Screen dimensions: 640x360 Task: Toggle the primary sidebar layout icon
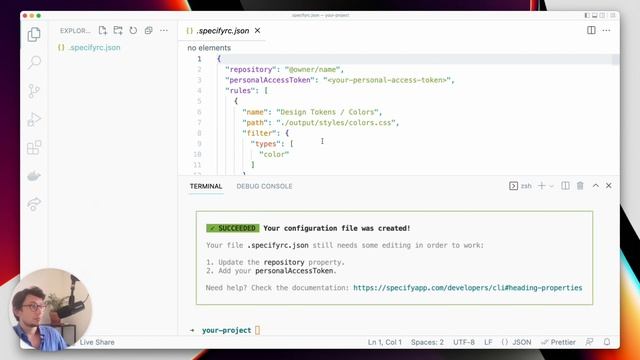pos(587,16)
